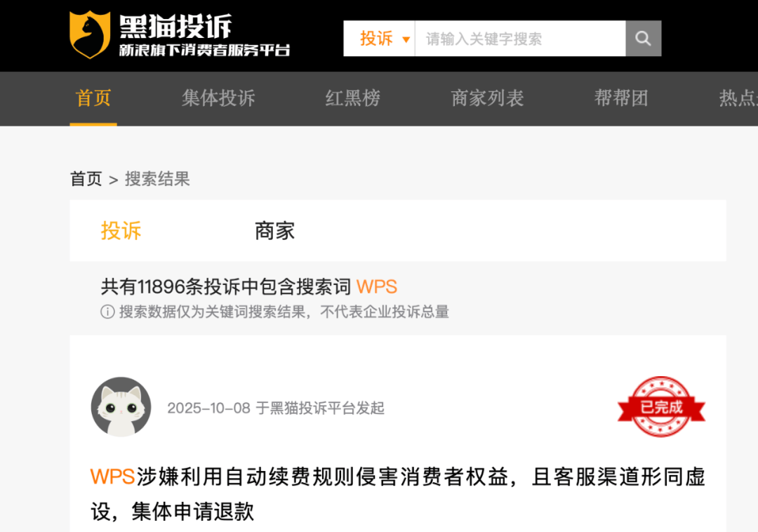Click the red 已完成 stamp badge
The width and height of the screenshot is (758, 532).
661,407
